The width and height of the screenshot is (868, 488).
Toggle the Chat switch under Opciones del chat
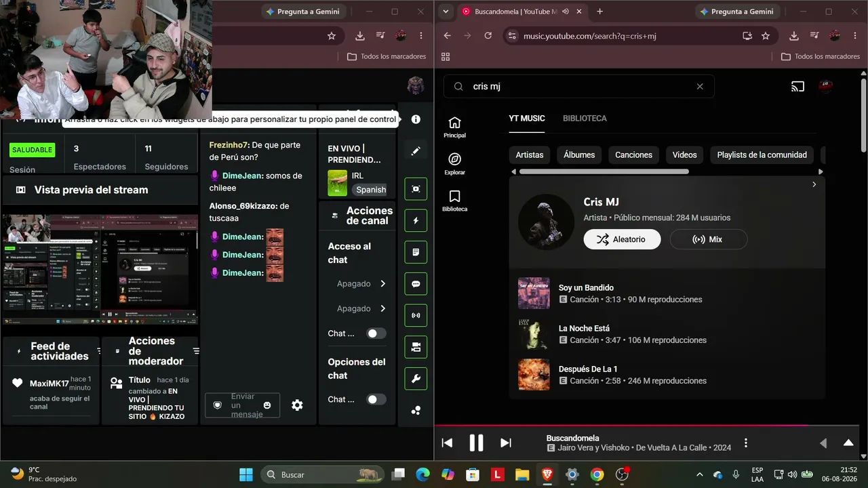coord(376,399)
